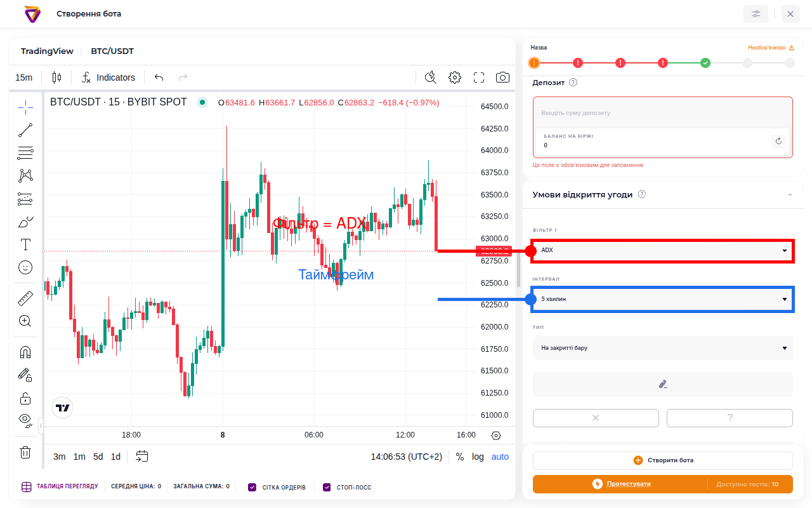Open chart settings gear
Viewport: 812px width, 508px height.
[455, 77]
